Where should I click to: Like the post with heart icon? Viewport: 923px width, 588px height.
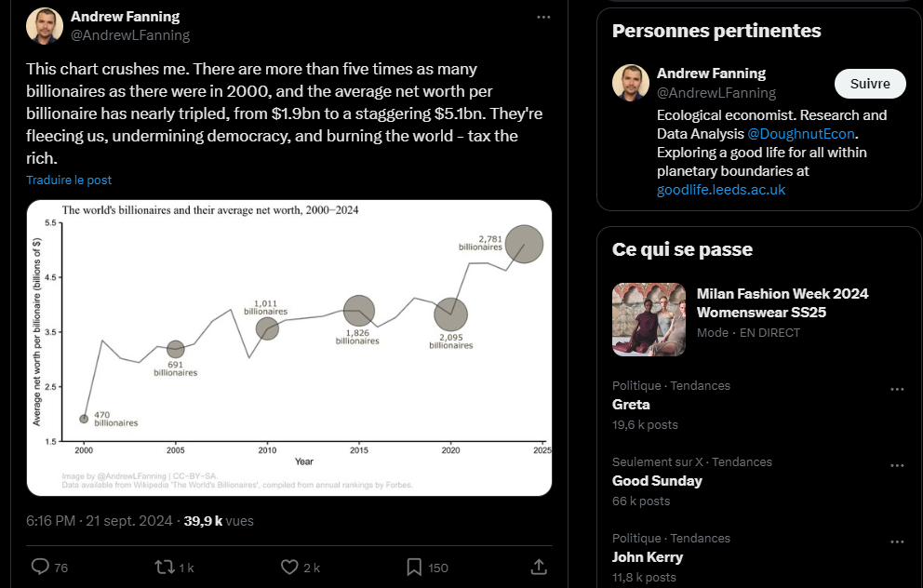(x=289, y=567)
